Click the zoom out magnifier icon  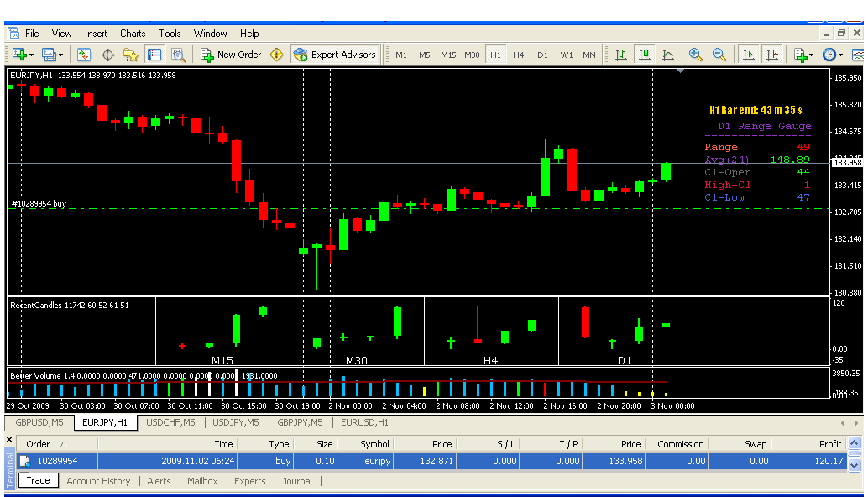pos(719,55)
